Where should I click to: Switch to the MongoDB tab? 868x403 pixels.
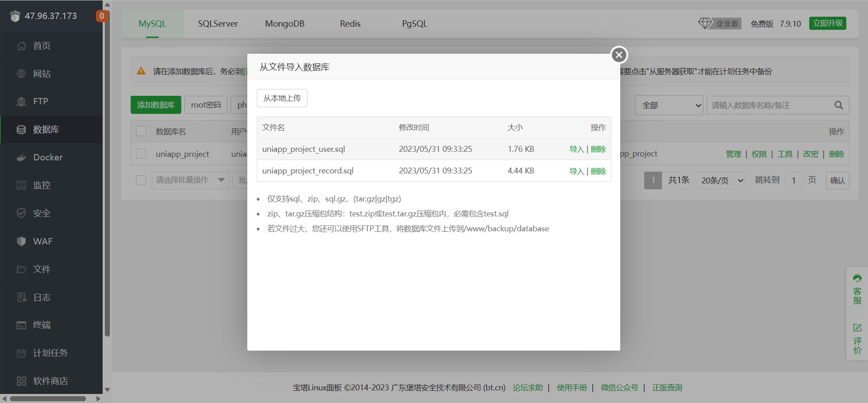284,24
